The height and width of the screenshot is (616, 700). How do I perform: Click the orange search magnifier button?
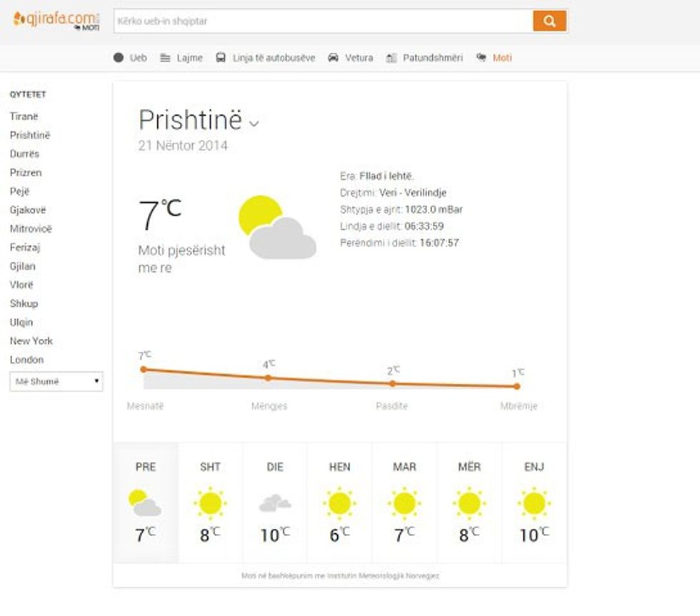(549, 21)
